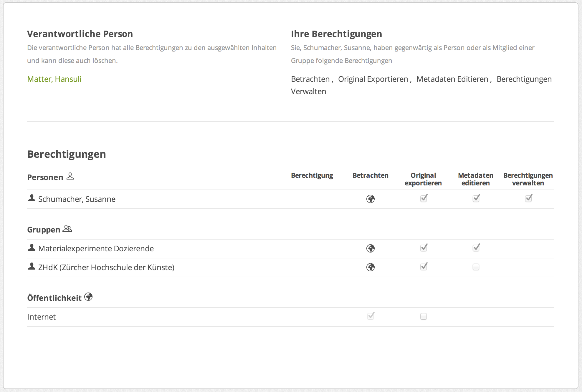The height and width of the screenshot is (392, 582).
Task: Toggle Original exportieren for Schumacher, Susanne
Action: coord(423,199)
